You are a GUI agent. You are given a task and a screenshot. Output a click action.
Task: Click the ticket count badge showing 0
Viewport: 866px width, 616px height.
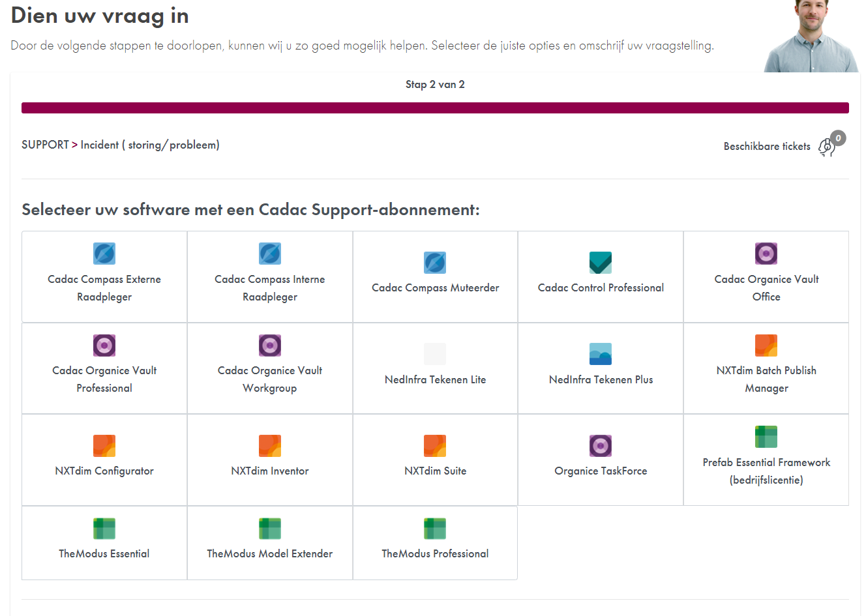pos(838,138)
